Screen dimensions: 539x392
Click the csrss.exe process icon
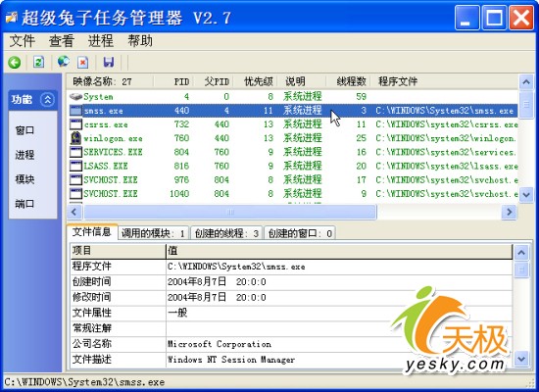click(x=75, y=124)
